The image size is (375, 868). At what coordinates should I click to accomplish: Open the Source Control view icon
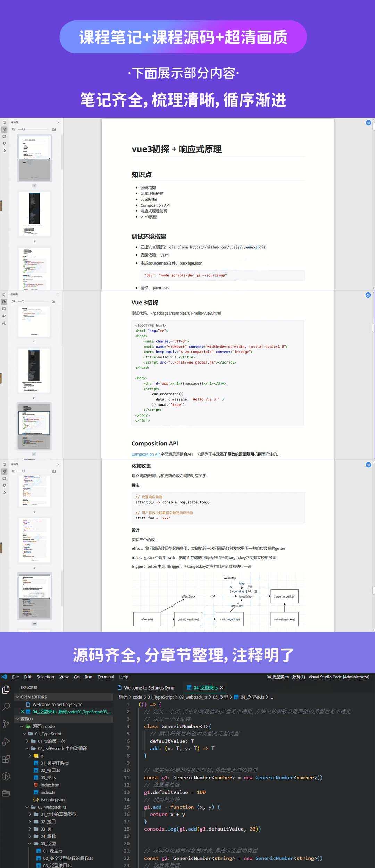point(6,724)
